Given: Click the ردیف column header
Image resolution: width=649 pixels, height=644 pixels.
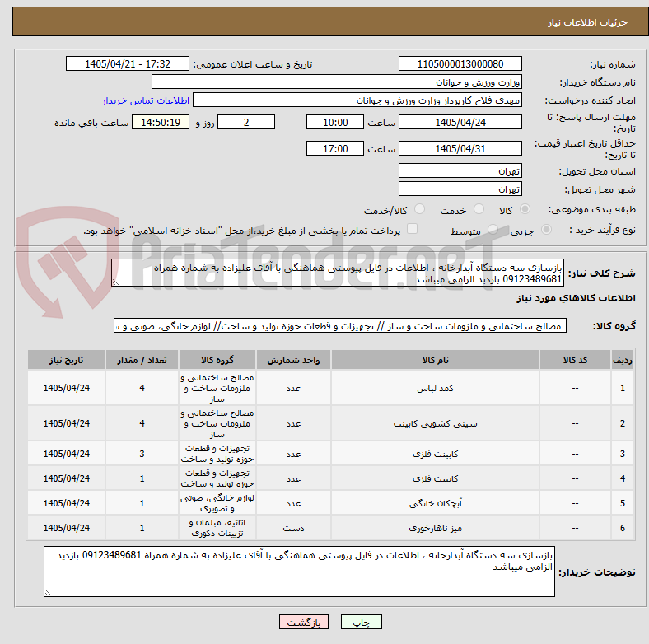Looking at the screenshot, I should click(x=622, y=360).
